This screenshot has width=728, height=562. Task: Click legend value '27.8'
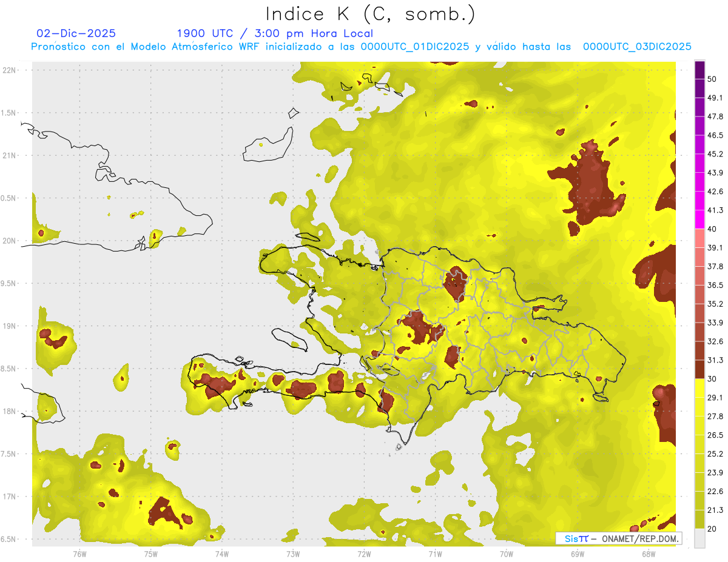[715, 416]
